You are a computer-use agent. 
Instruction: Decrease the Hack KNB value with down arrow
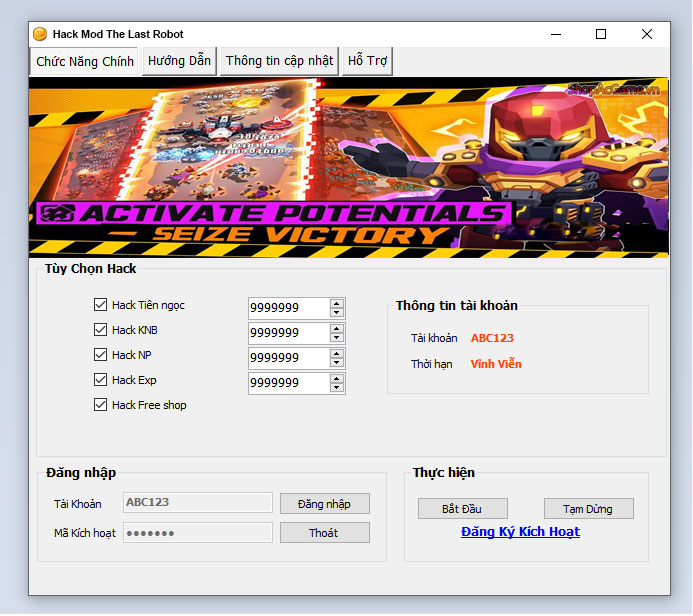click(337, 338)
